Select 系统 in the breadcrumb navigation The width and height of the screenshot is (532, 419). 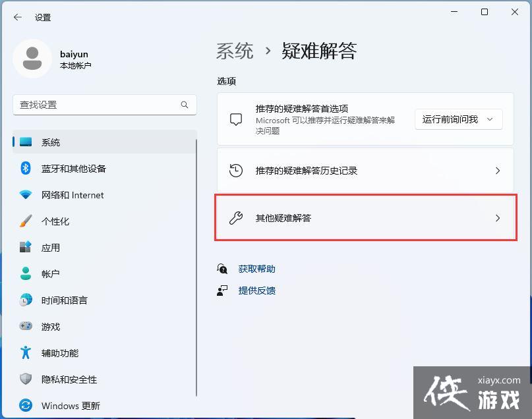pos(234,51)
